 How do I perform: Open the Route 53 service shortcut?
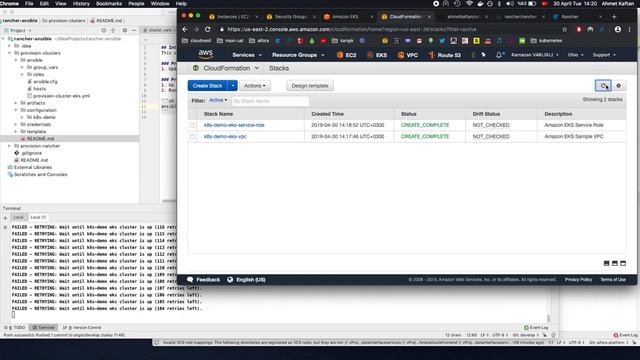tap(444, 55)
